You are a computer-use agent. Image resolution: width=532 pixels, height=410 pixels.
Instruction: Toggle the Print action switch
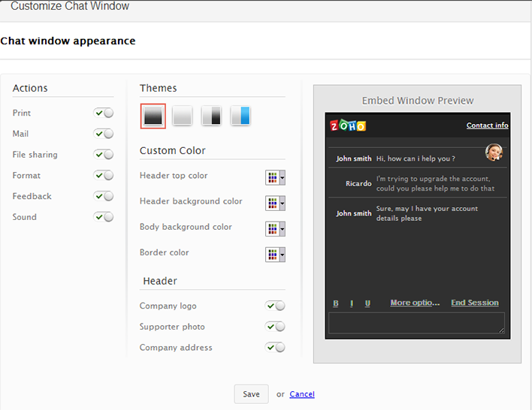(x=104, y=113)
